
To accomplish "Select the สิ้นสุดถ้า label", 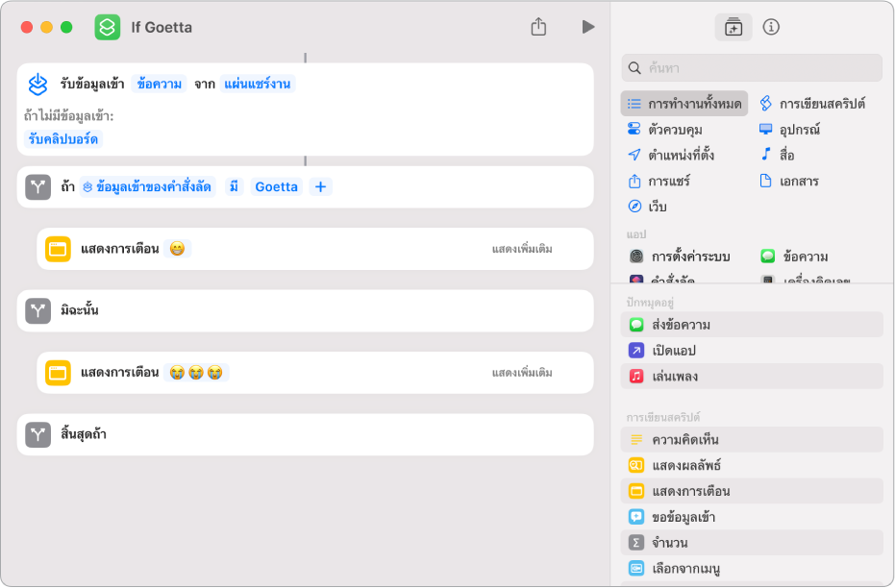I will tap(84, 434).
